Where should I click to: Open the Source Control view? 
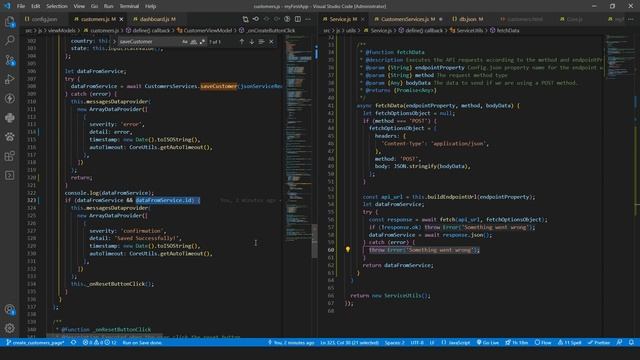[10, 60]
